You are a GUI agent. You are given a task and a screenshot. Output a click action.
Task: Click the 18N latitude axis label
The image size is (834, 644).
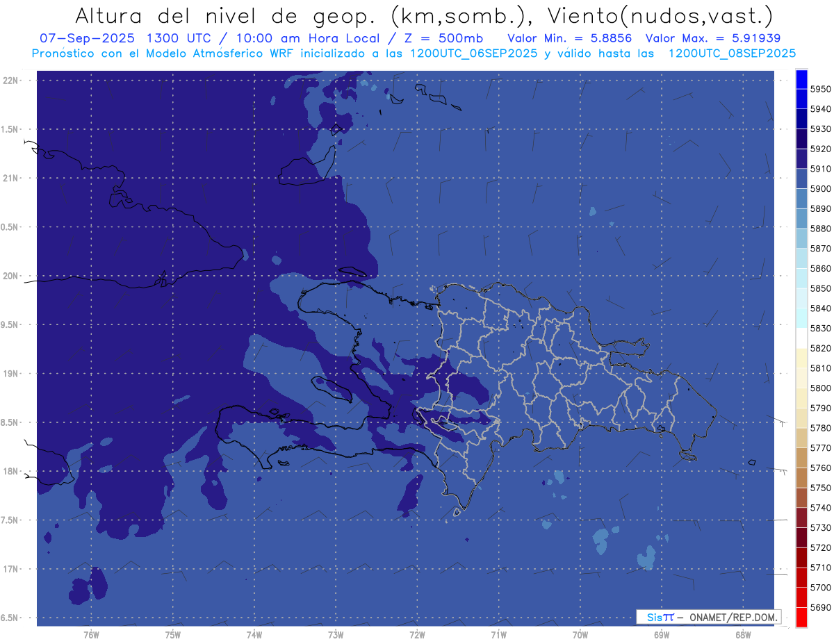coord(10,472)
